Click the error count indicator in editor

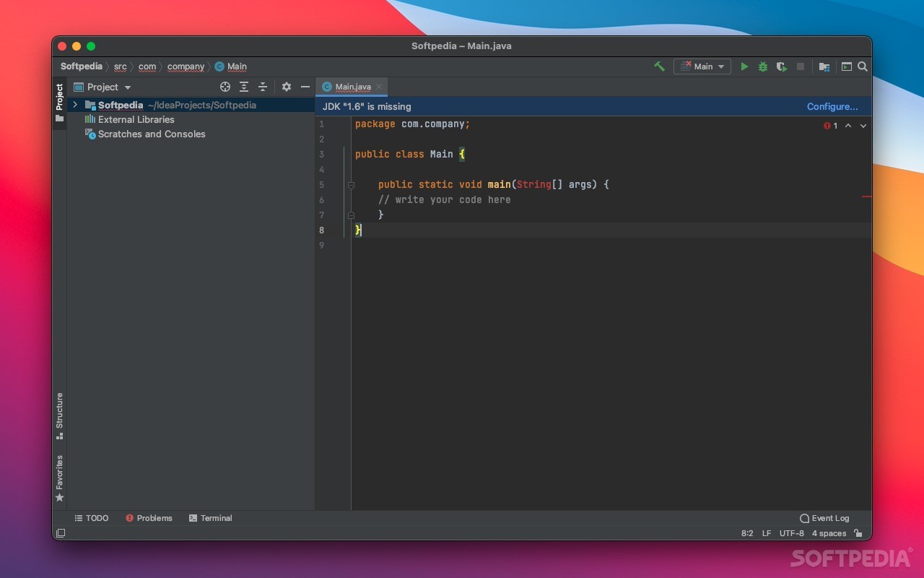(x=831, y=126)
